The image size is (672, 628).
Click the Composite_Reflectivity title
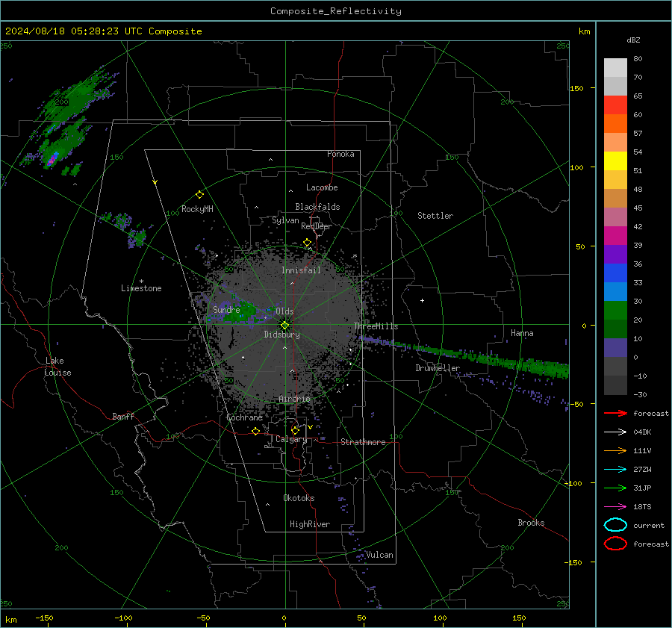336,11
